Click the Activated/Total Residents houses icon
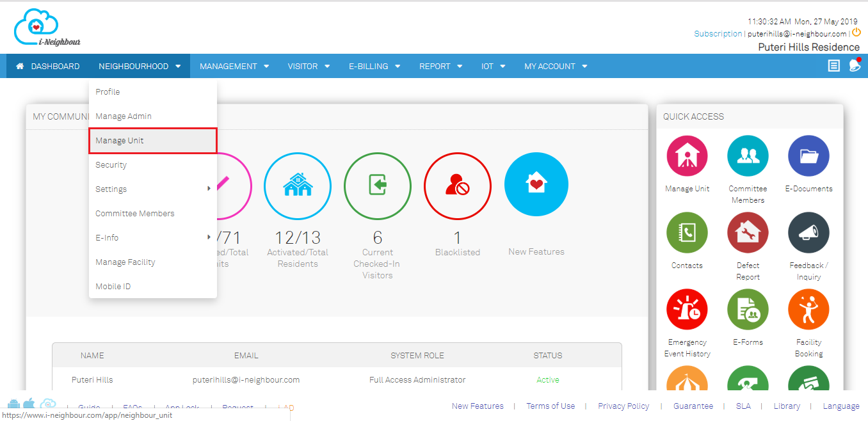The height and width of the screenshot is (421, 868). click(x=298, y=186)
